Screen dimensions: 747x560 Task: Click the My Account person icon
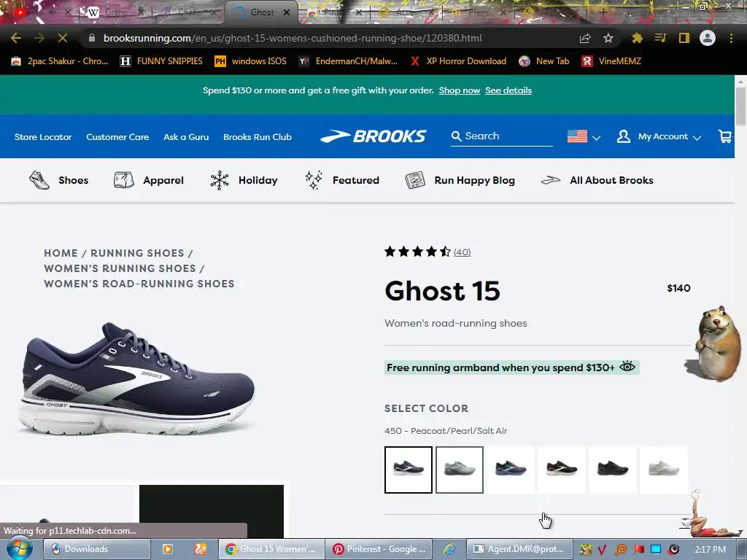tap(623, 136)
